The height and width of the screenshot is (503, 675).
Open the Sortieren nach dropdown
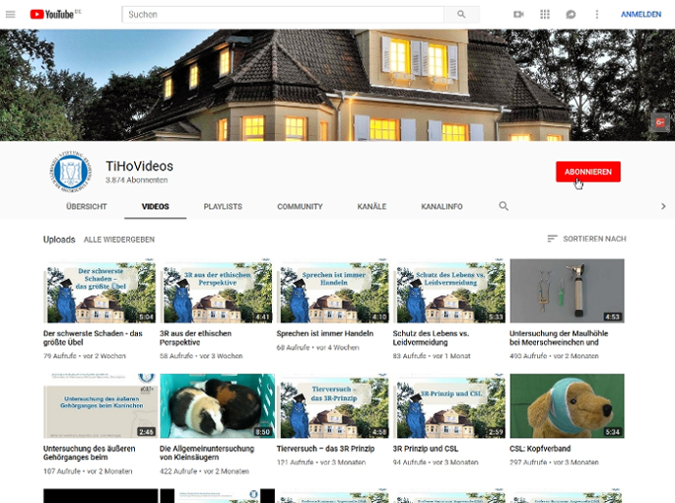click(x=586, y=239)
